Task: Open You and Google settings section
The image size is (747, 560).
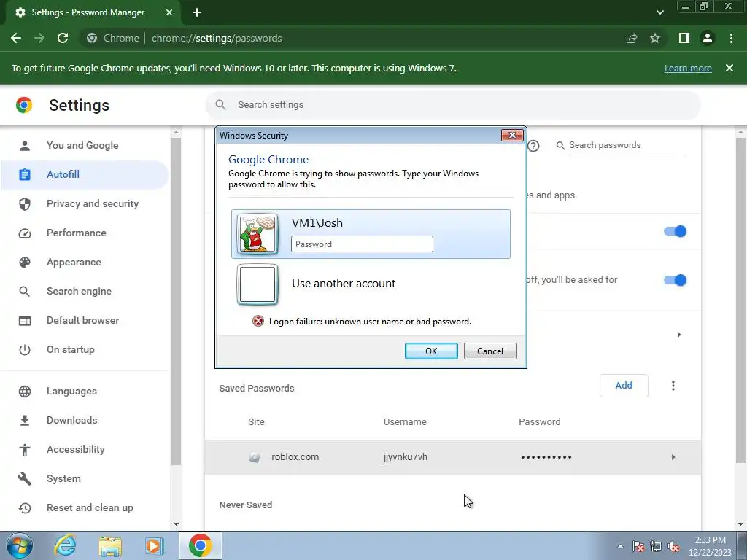Action: coord(82,145)
